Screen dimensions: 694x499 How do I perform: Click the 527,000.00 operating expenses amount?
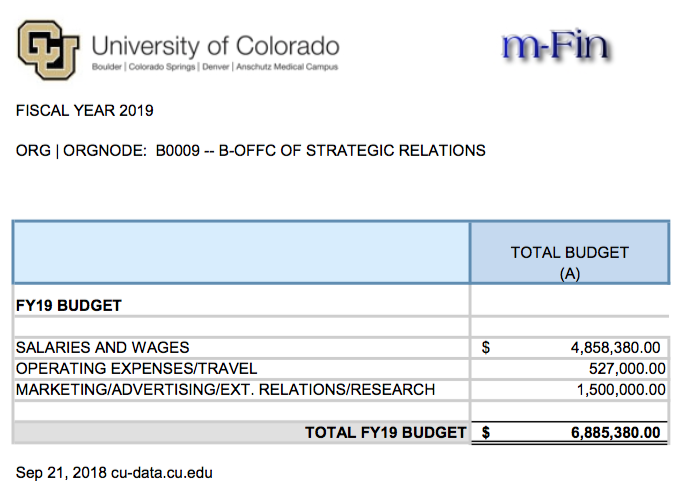click(x=622, y=368)
